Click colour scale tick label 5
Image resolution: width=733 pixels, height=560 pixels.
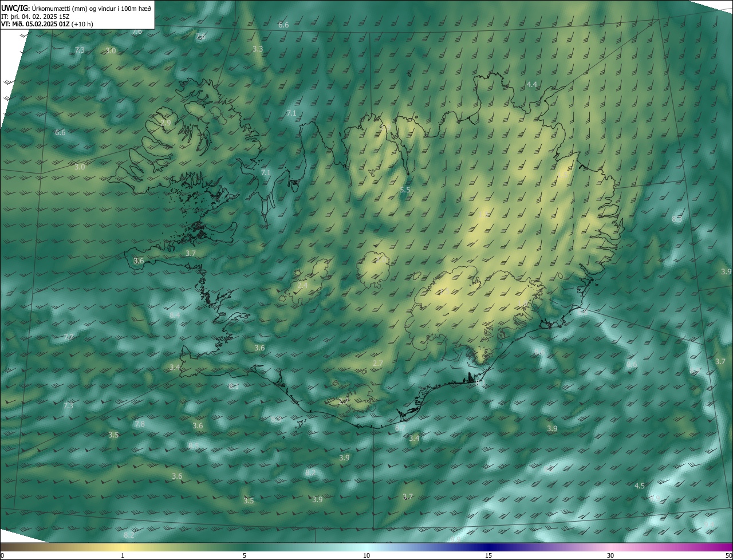coord(245,555)
